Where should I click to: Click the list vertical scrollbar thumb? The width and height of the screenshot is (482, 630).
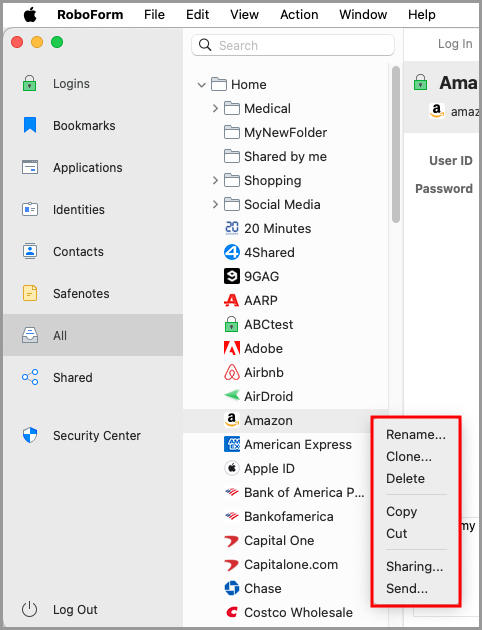click(396, 144)
